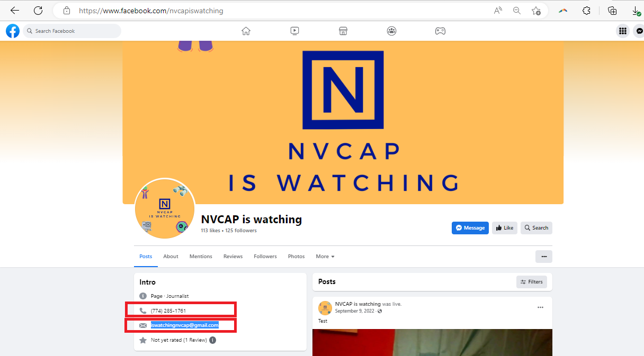Add page to favorites with star icon
Viewport: 644px width, 356px height.
coord(536,11)
